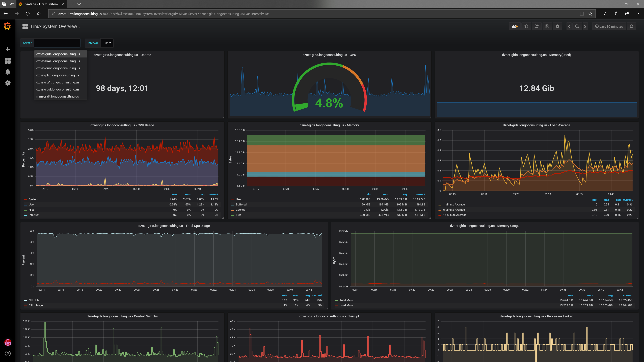The image size is (644, 362).
Task: Click the browser back arrow
Action: [6, 14]
